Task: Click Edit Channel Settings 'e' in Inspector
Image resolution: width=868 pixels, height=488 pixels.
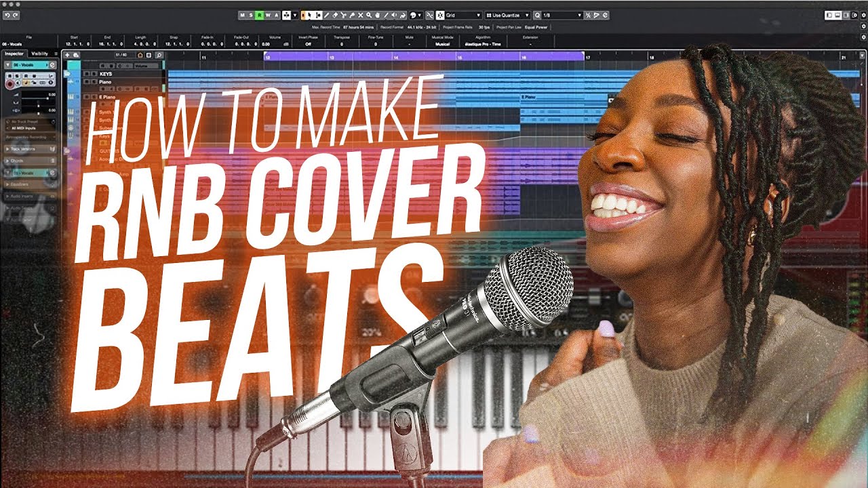Action: tap(52, 65)
